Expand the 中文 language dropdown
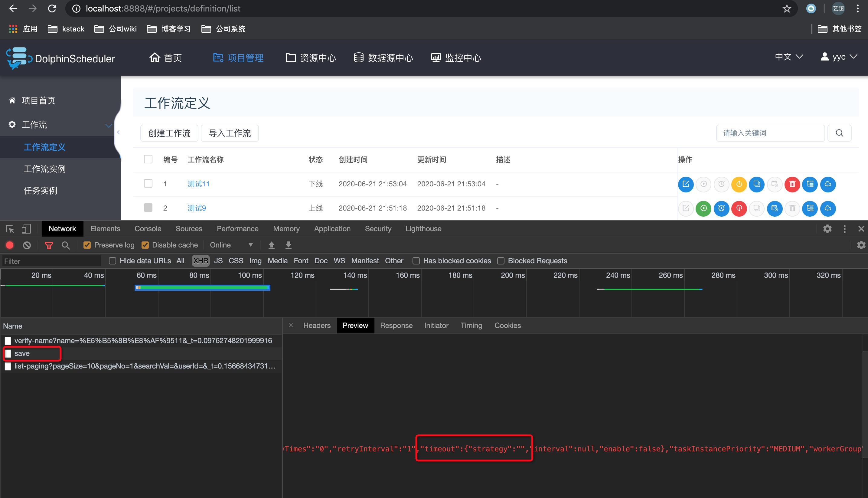 (x=789, y=57)
